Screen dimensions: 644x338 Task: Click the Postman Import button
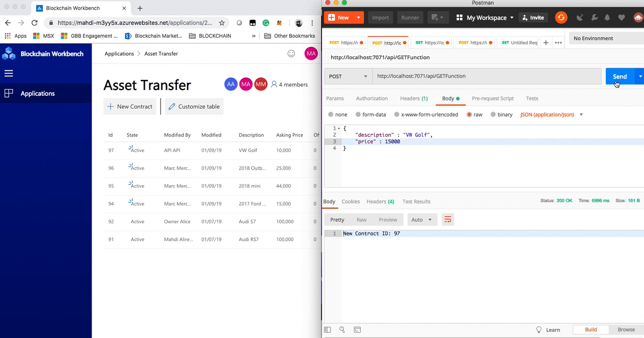coord(380,18)
